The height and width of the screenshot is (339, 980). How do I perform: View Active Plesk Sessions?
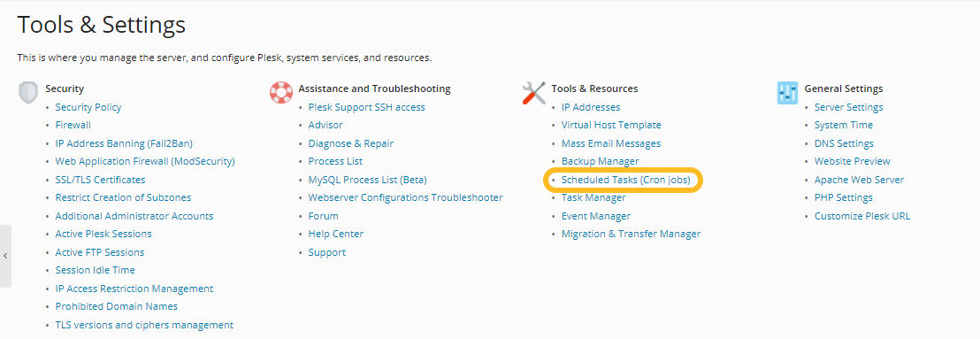(103, 234)
